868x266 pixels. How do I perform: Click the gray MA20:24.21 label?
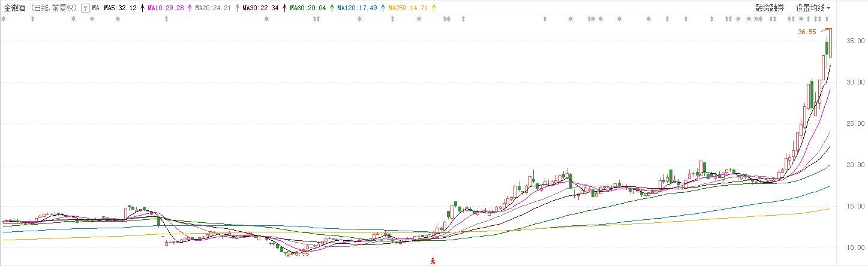[213, 8]
